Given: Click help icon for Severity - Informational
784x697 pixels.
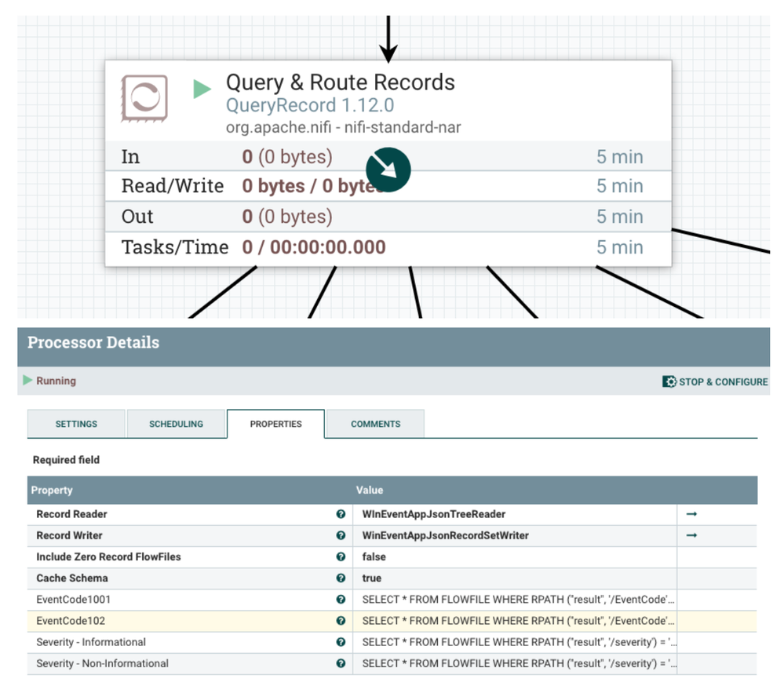Looking at the screenshot, I should (x=341, y=642).
